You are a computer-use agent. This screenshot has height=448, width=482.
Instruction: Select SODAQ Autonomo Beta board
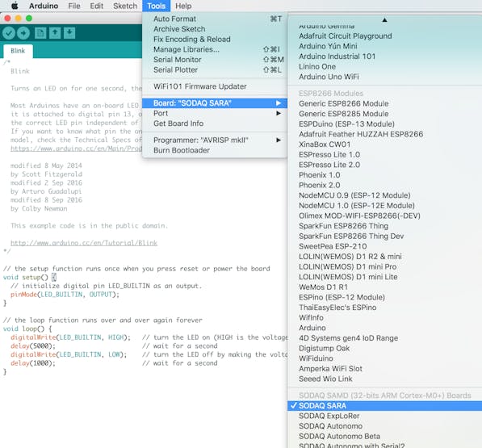tap(385, 436)
